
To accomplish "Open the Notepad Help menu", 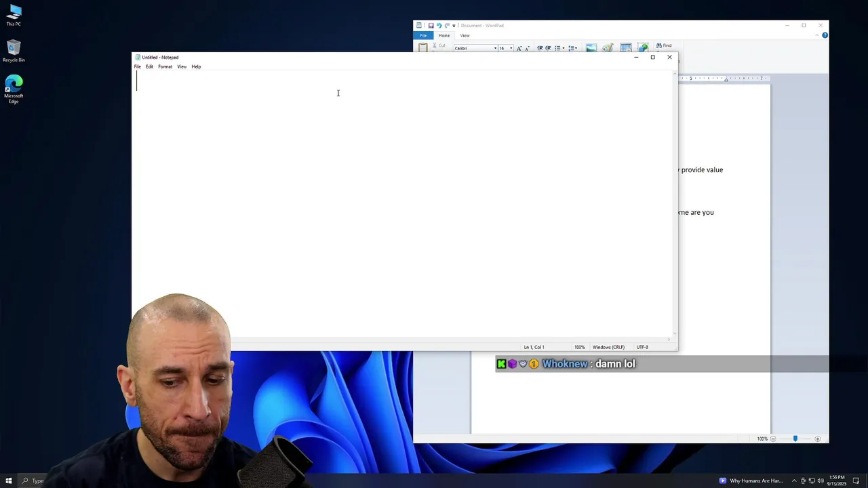I will click(196, 66).
